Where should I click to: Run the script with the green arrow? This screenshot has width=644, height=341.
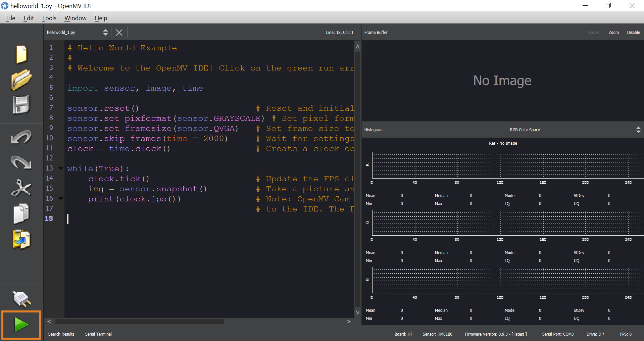pyautogui.click(x=21, y=325)
